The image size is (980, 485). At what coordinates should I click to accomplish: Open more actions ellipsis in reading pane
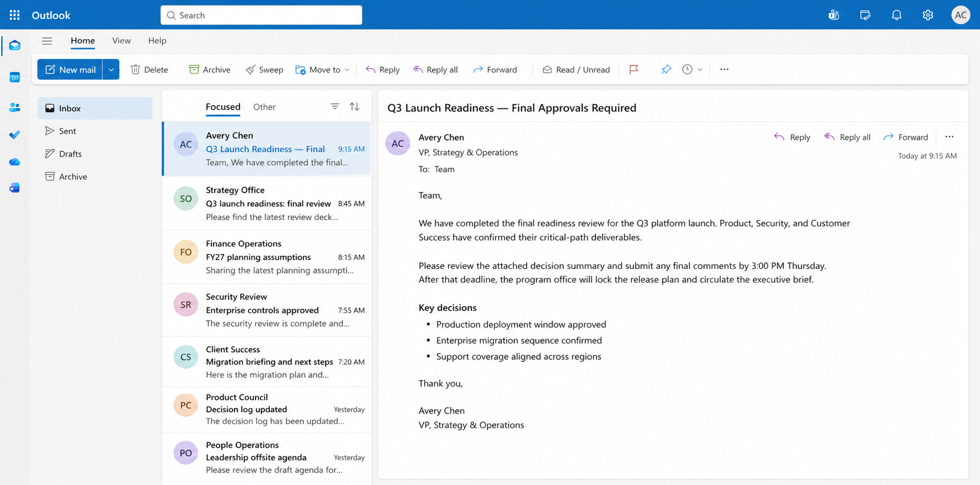coord(949,137)
